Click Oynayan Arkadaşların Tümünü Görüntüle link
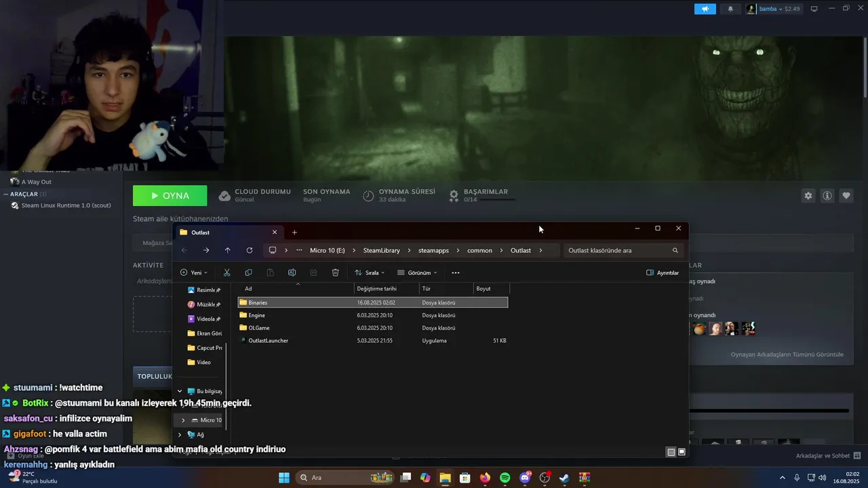 [x=787, y=354]
